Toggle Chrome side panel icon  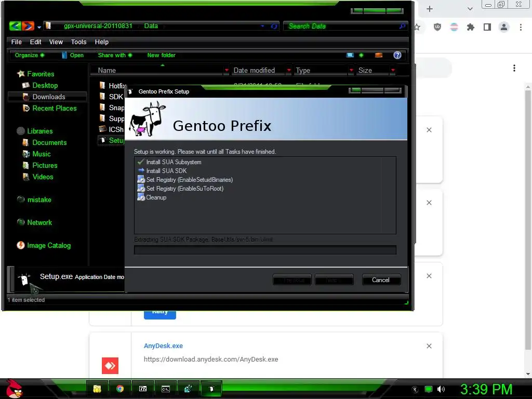pos(487,27)
